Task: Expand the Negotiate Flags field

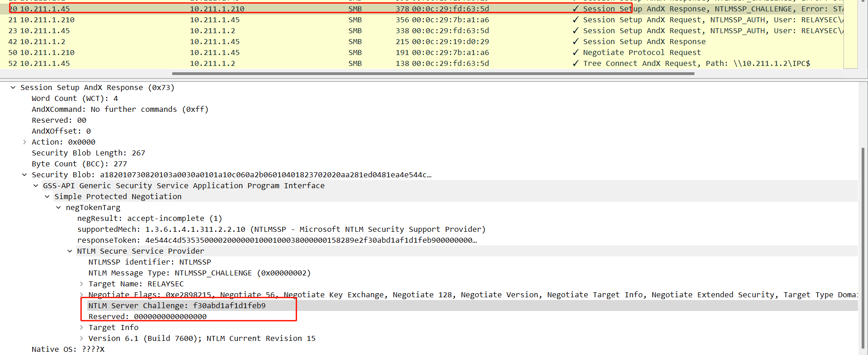Action: [81, 295]
